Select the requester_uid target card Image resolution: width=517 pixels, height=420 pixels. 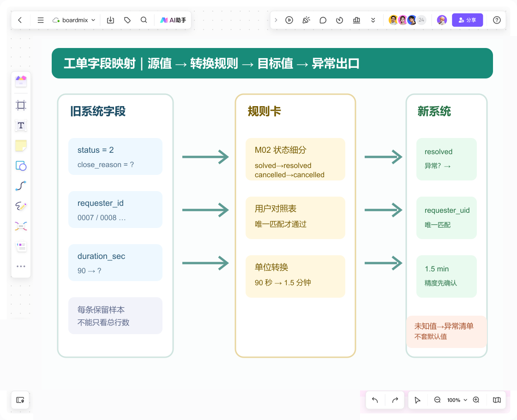446,218
